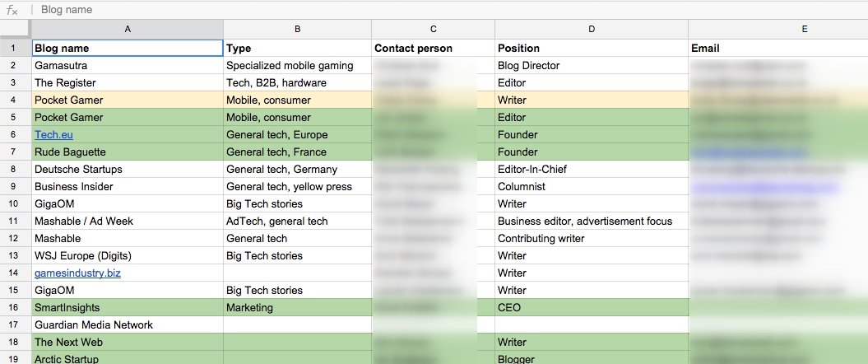868x364 pixels.
Task: Select the Email header cell
Action: (778, 49)
